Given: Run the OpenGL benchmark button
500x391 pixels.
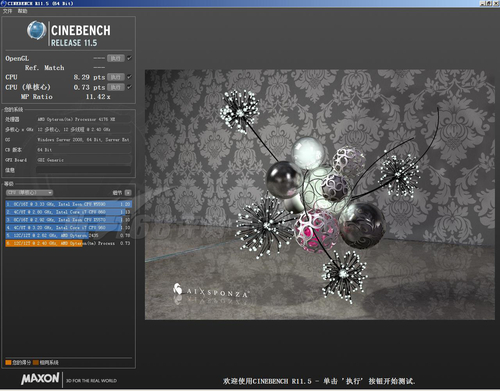Looking at the screenshot, I should pos(116,58).
